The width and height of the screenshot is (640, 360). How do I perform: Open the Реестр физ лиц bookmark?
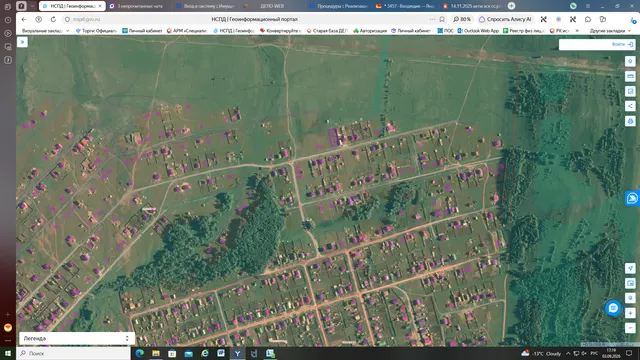coord(524,31)
